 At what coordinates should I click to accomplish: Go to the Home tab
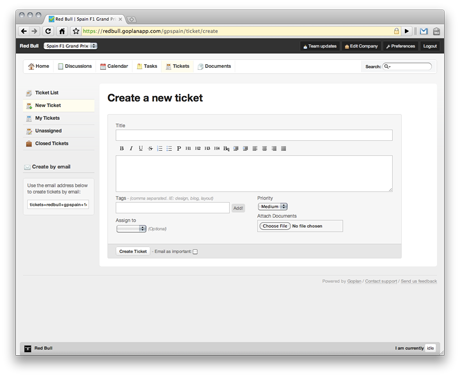[x=39, y=66]
